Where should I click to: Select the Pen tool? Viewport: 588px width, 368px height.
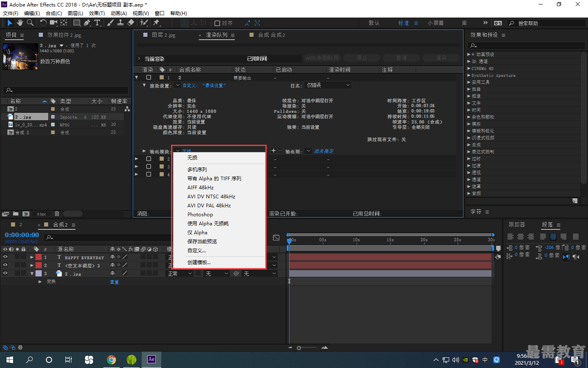(x=87, y=23)
